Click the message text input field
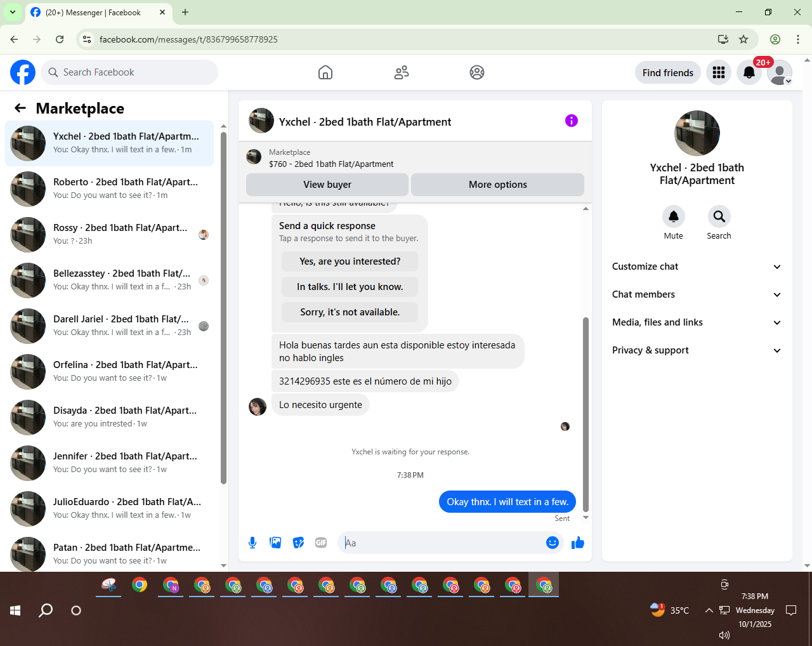The image size is (812, 646). [x=441, y=543]
